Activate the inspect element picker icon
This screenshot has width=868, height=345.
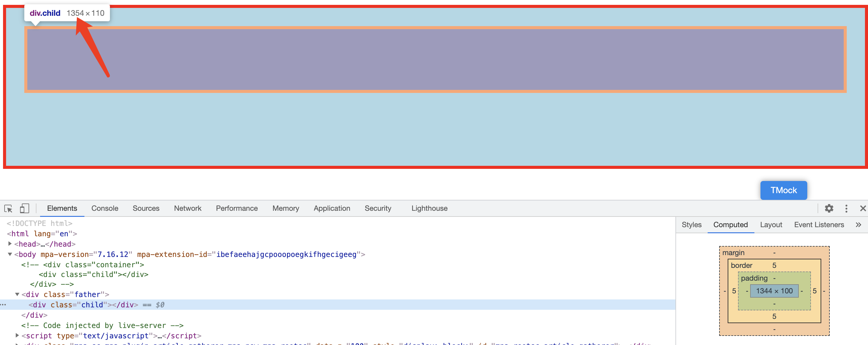tap(9, 209)
